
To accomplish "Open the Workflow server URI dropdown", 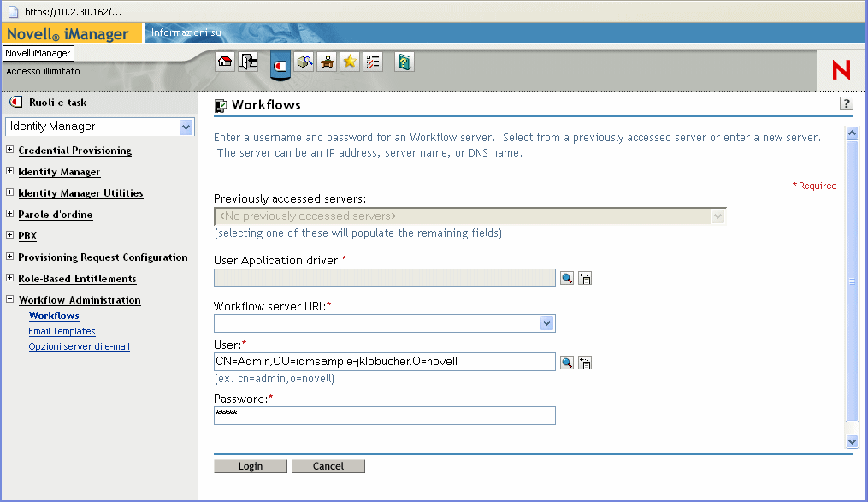I will pyautogui.click(x=547, y=323).
